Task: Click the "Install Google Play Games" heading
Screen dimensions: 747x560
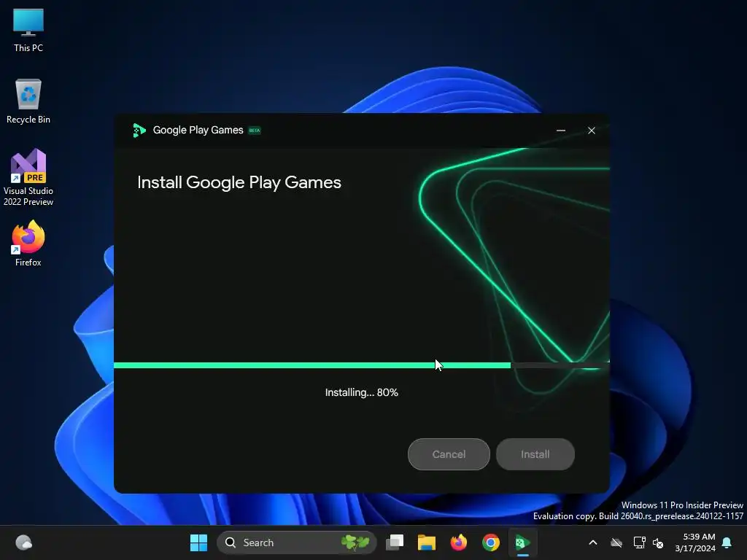Action: click(239, 182)
